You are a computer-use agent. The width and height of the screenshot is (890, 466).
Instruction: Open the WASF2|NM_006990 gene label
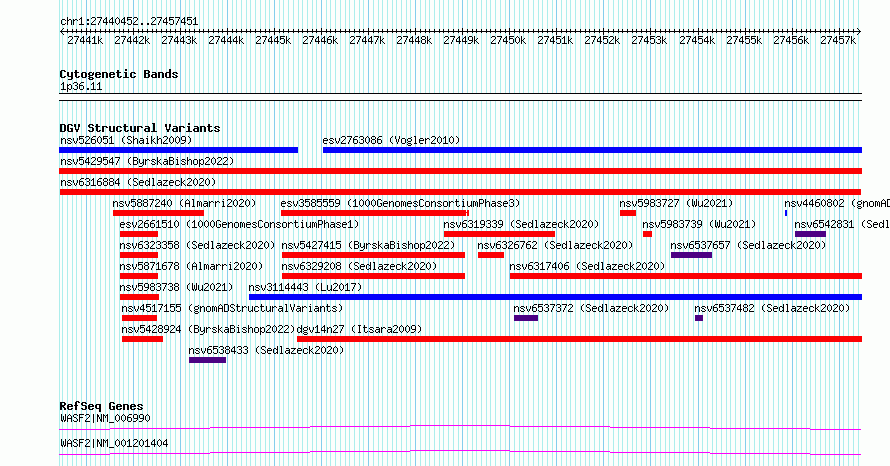click(106, 418)
